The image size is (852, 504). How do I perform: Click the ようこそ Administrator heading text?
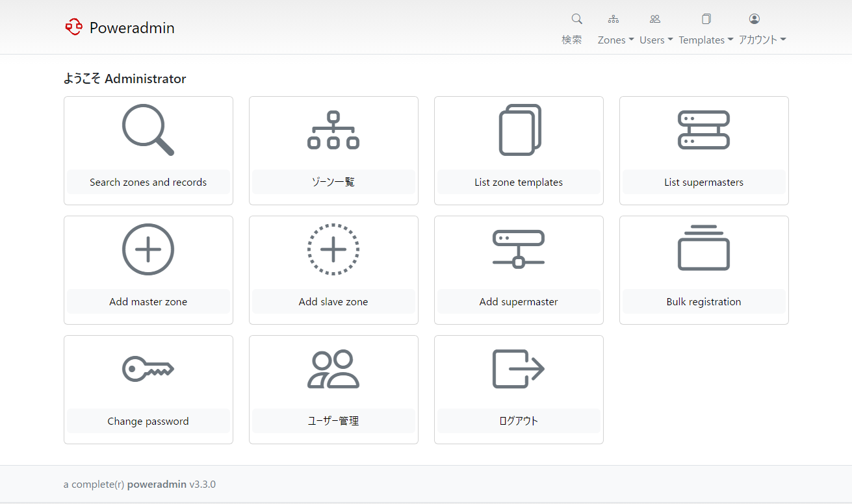click(x=125, y=79)
